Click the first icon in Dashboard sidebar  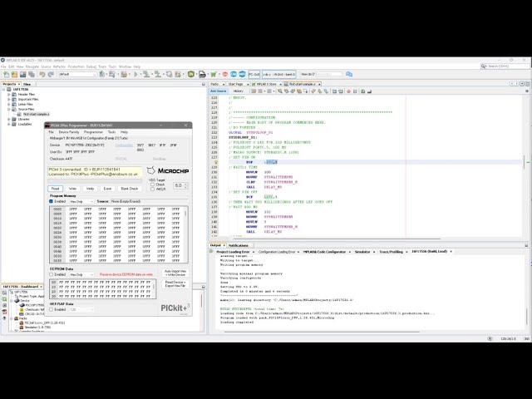pyautogui.click(x=4, y=293)
